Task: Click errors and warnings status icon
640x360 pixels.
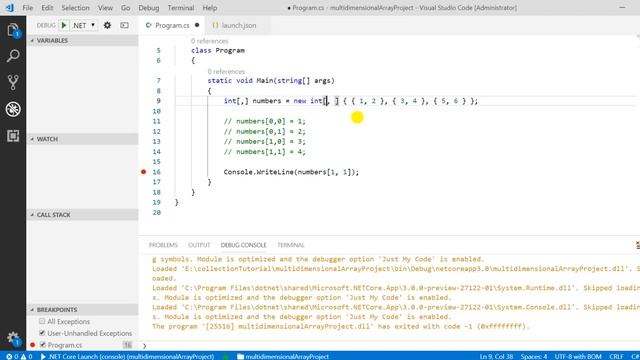Action: tap(19, 356)
